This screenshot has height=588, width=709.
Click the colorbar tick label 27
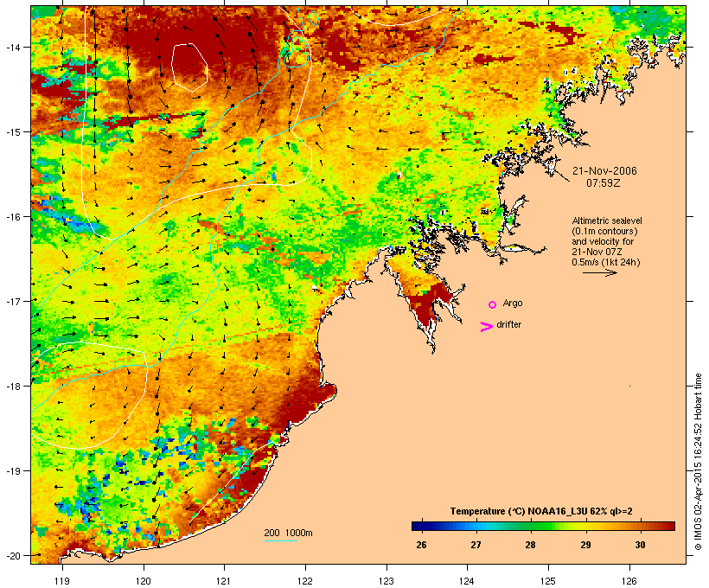coord(476,545)
